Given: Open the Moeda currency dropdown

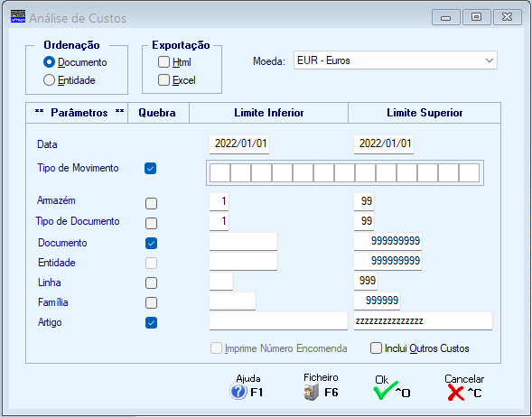Looking at the screenshot, I should [396, 60].
